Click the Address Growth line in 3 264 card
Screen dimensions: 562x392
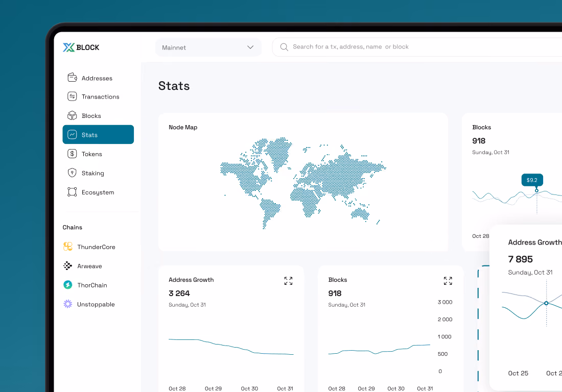click(x=231, y=346)
